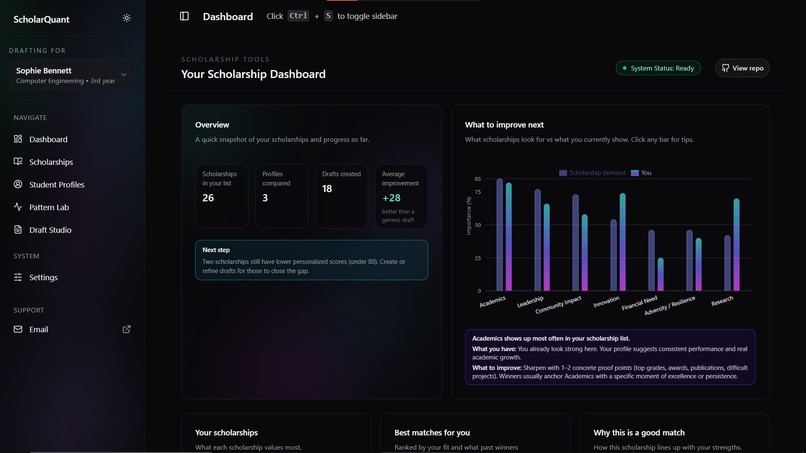806x453 pixels.
Task: Click the 'Your Scholarship Dashboard' heading
Action: coord(253,74)
